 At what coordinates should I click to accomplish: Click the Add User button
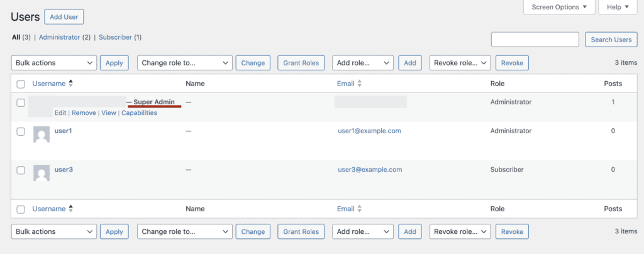click(x=64, y=17)
